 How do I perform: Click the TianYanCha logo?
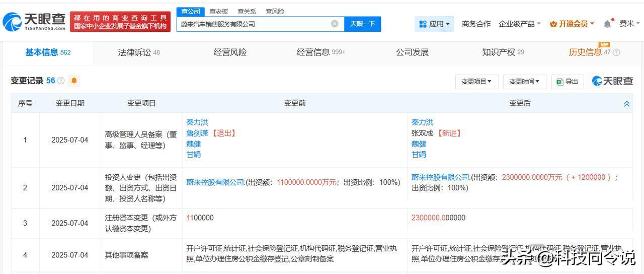[34, 22]
